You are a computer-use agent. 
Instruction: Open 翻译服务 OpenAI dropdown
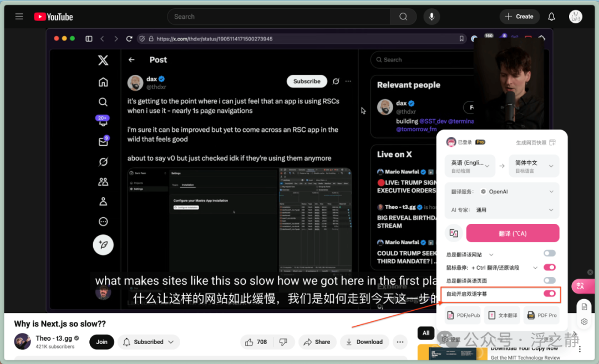pyautogui.click(x=502, y=192)
